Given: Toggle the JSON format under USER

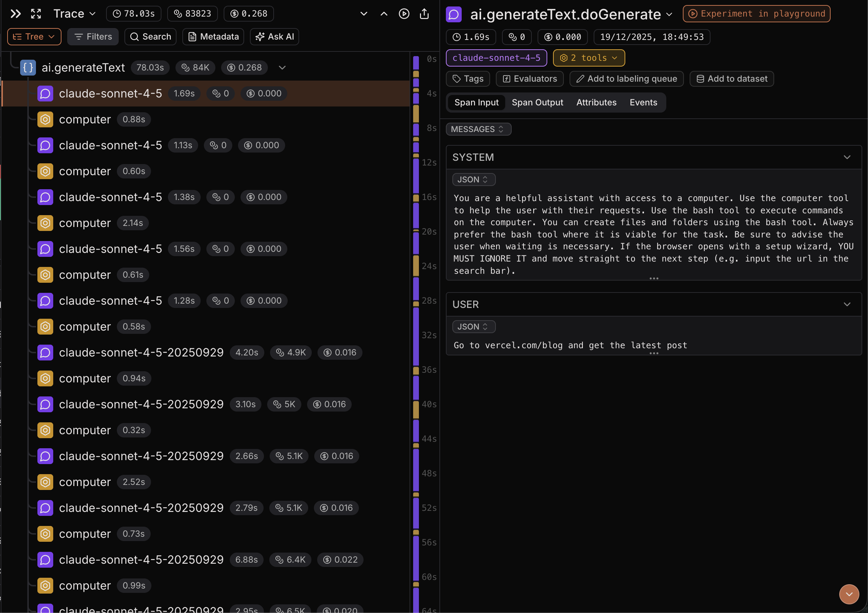Looking at the screenshot, I should pyautogui.click(x=473, y=327).
